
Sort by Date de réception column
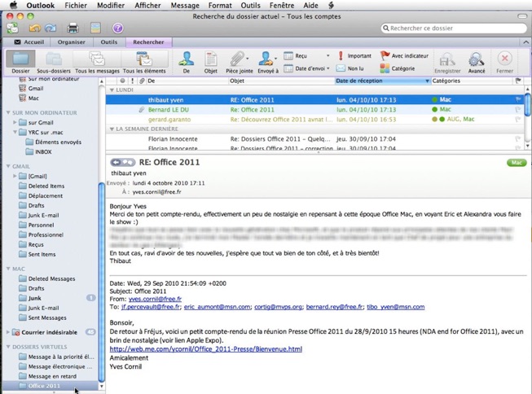[x=382, y=81]
